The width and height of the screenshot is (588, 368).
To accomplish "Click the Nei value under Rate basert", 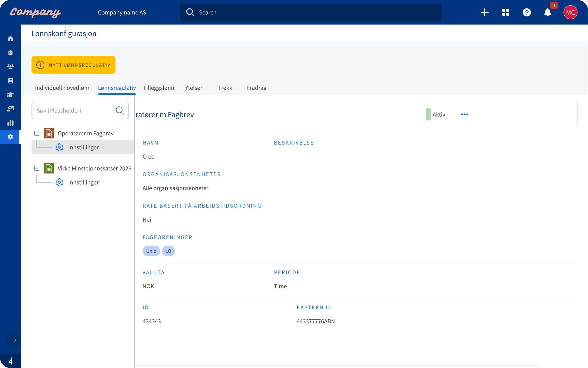I will [147, 219].
